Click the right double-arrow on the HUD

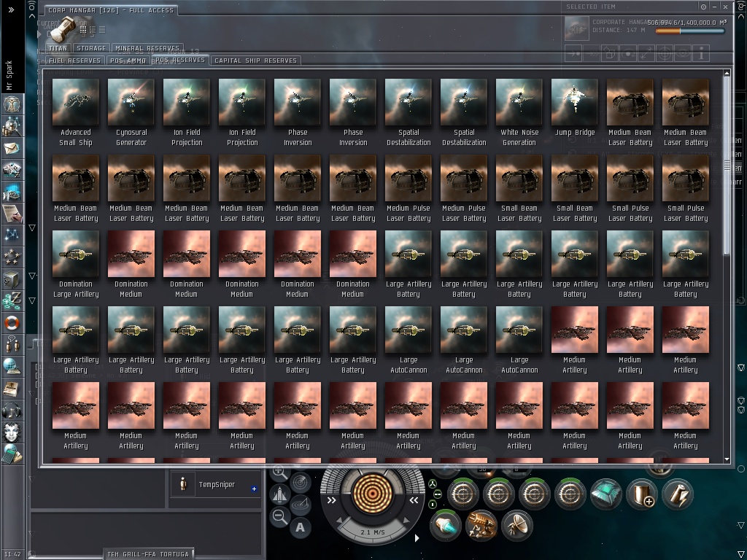414,500
